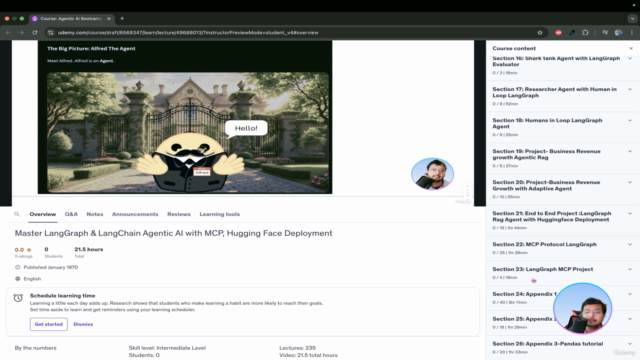Expand Section 19 Business Revenue chevron

tap(630, 151)
